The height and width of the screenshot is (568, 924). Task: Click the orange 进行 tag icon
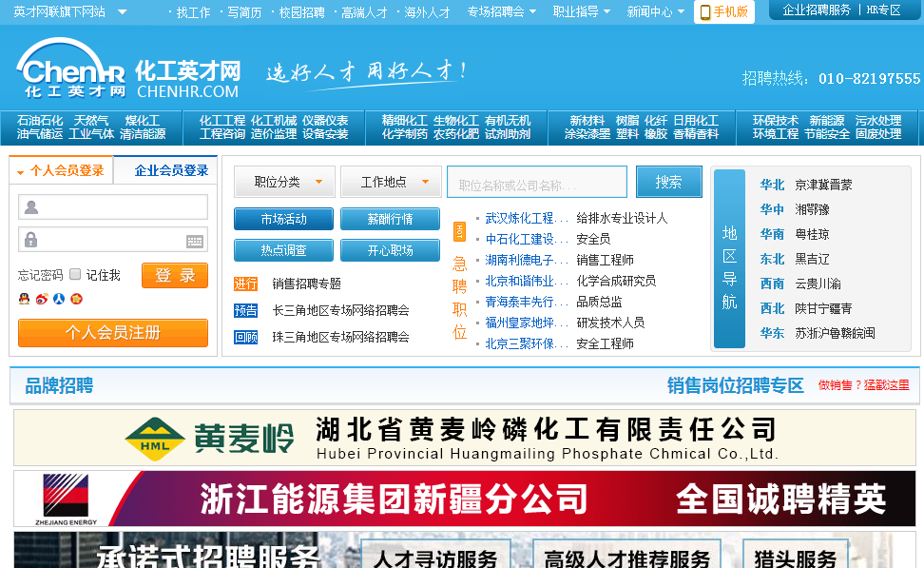pos(245,284)
